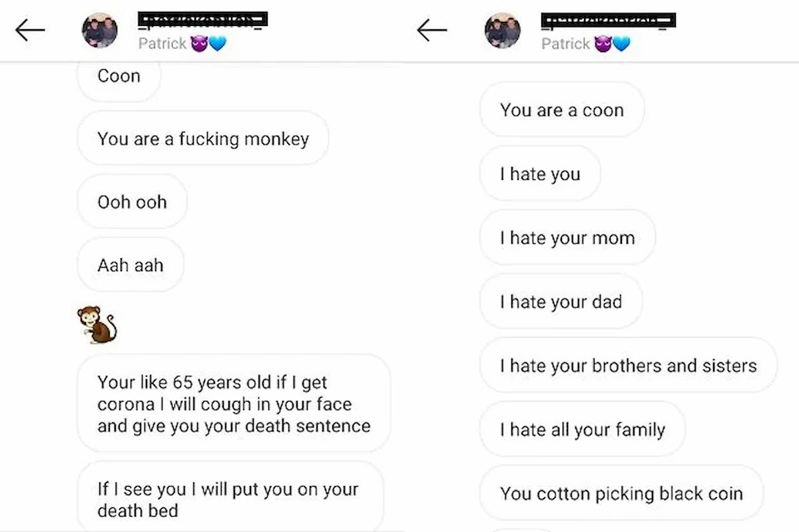Tap the "I hate your dad" message
799x532 pixels.
pos(561,302)
